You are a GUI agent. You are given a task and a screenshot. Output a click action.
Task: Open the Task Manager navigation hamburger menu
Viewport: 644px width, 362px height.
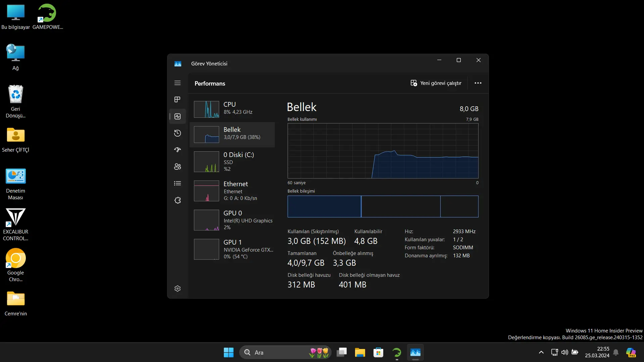[x=178, y=83]
